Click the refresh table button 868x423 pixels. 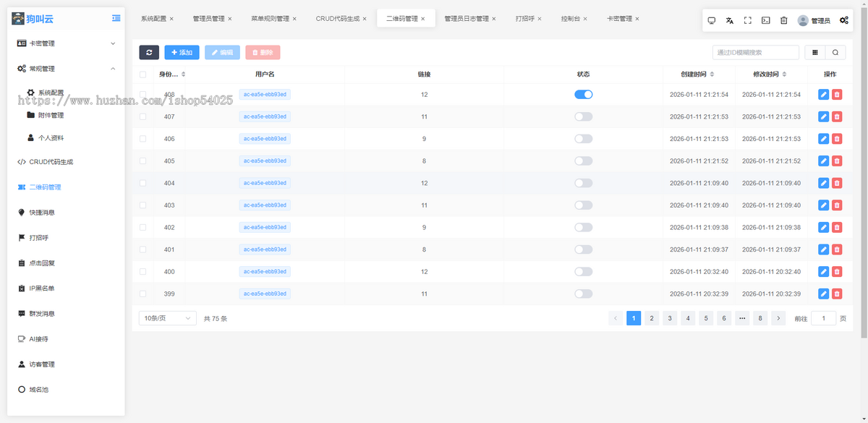(149, 52)
